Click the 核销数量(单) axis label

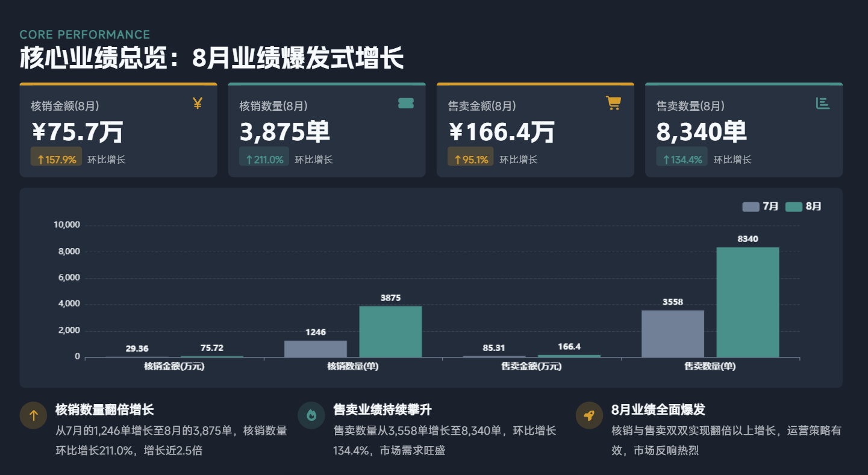(353, 366)
